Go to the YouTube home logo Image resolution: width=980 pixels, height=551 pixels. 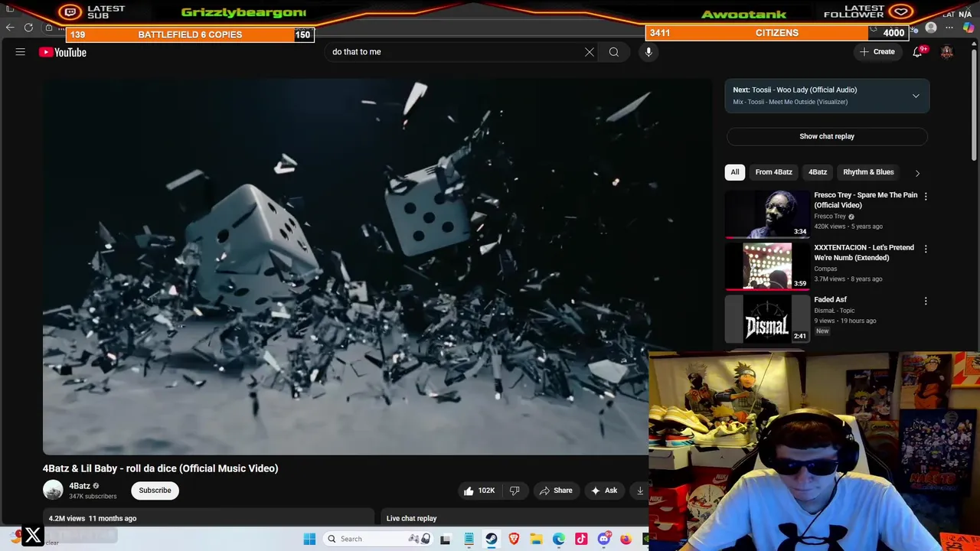[x=63, y=52]
